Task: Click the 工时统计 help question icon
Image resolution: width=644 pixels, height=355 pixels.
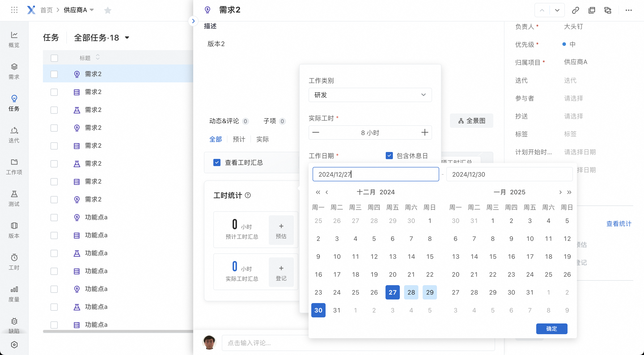Action: (248, 195)
